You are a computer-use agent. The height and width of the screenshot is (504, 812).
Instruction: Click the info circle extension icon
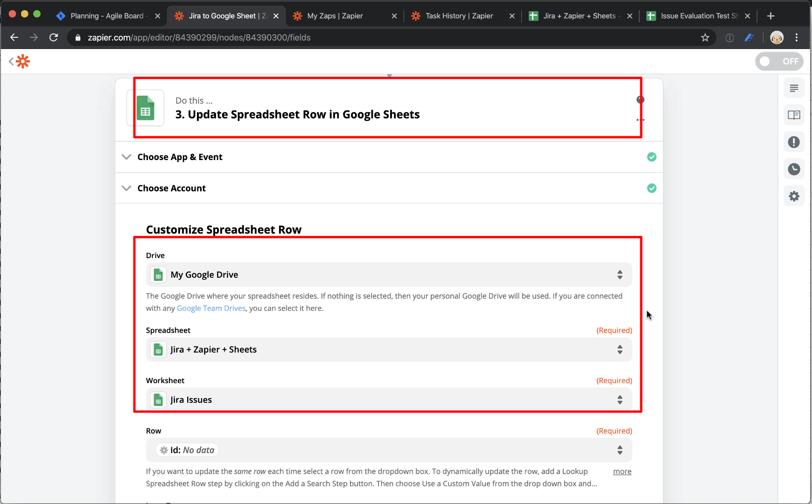[x=730, y=38]
